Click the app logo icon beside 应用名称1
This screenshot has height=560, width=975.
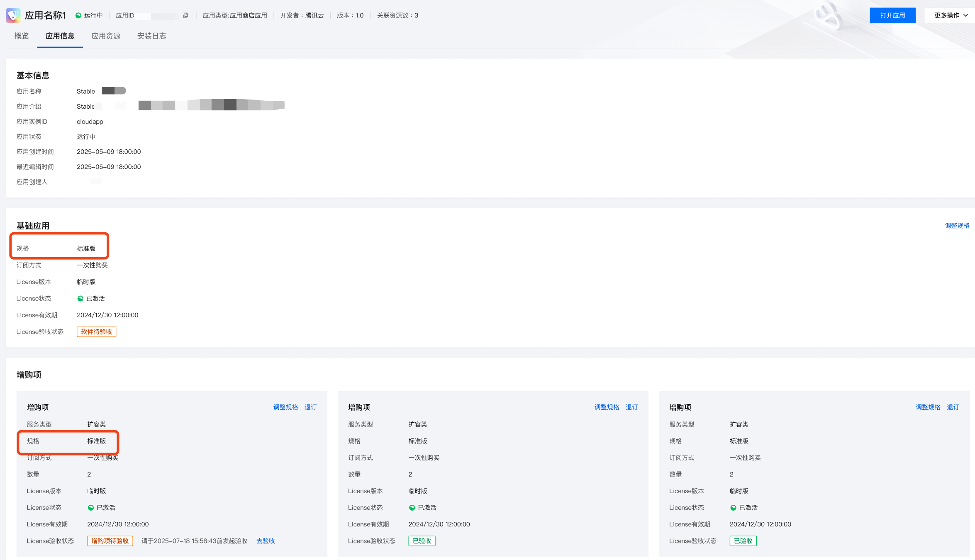point(13,15)
